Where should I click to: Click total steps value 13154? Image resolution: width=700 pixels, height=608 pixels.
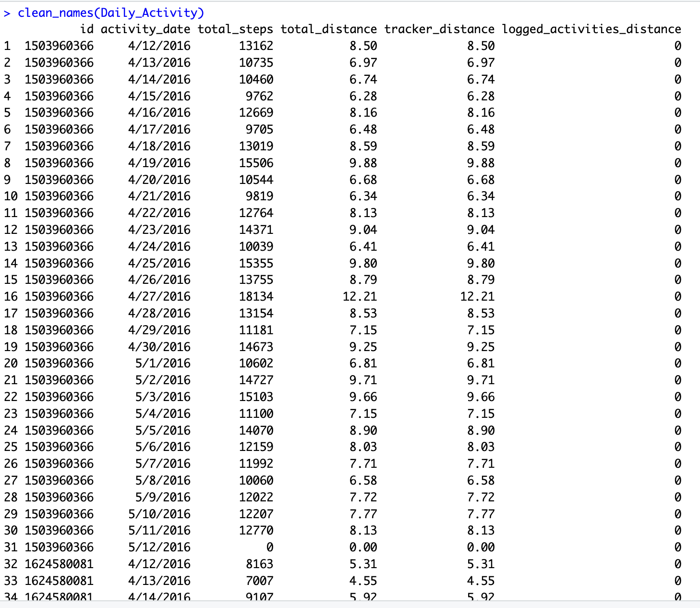pyautogui.click(x=256, y=314)
